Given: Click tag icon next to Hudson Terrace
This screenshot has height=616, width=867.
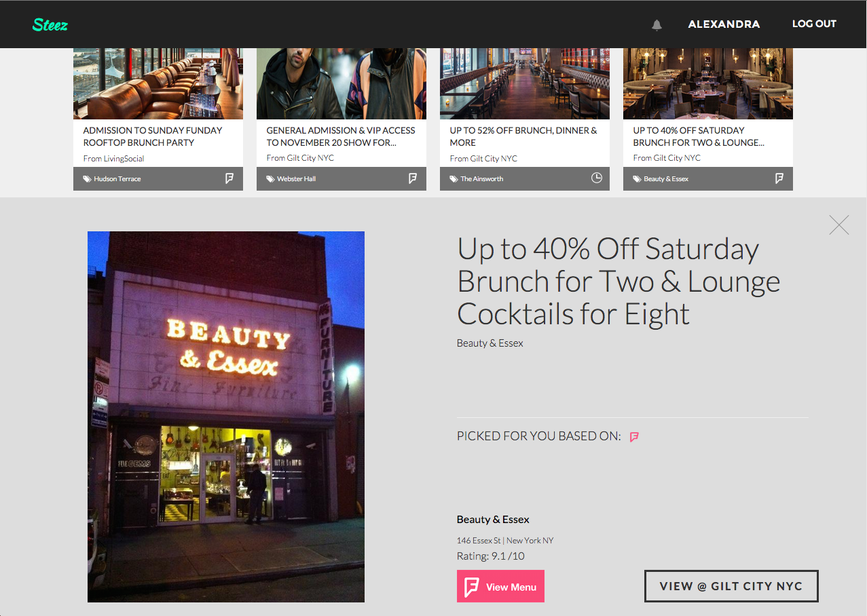Looking at the screenshot, I should click(87, 179).
